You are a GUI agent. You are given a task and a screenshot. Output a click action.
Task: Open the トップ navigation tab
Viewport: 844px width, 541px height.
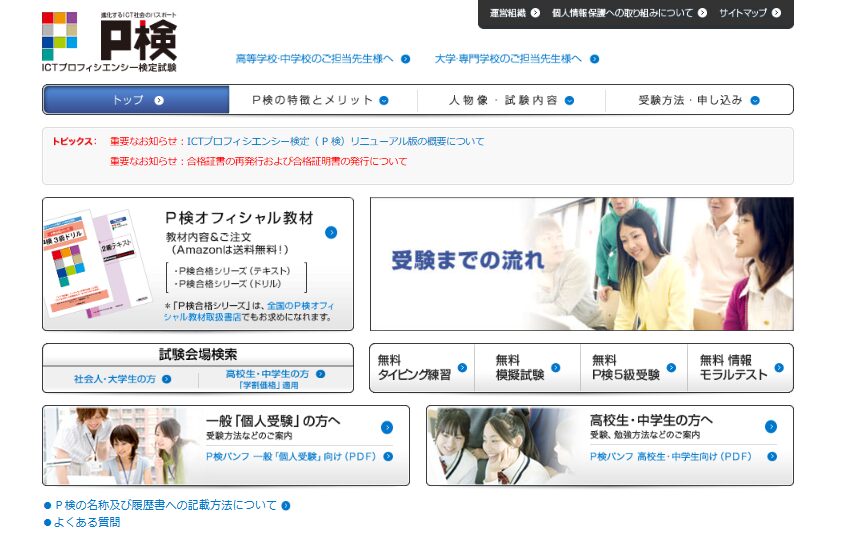pyautogui.click(x=136, y=100)
